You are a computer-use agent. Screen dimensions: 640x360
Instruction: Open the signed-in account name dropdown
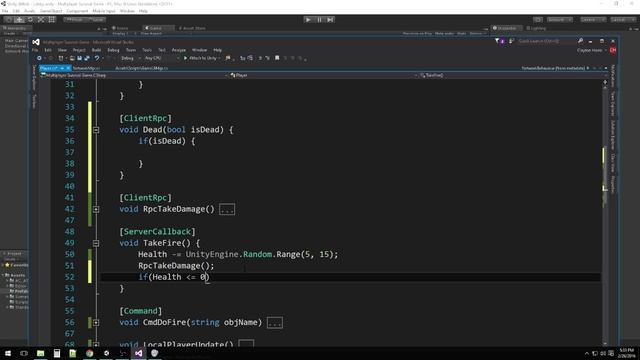click(x=591, y=50)
